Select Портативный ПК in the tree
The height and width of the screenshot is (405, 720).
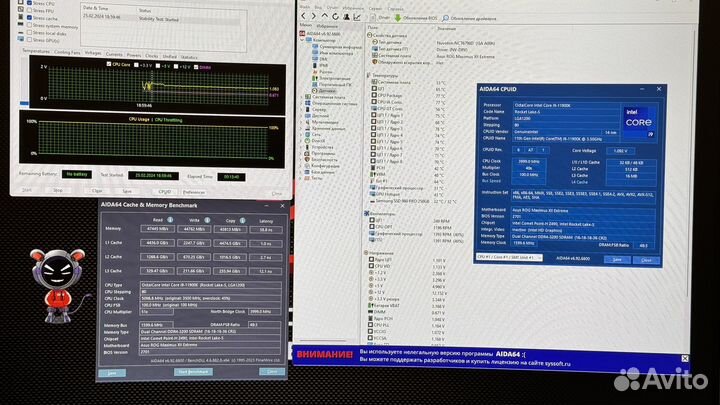click(332, 84)
